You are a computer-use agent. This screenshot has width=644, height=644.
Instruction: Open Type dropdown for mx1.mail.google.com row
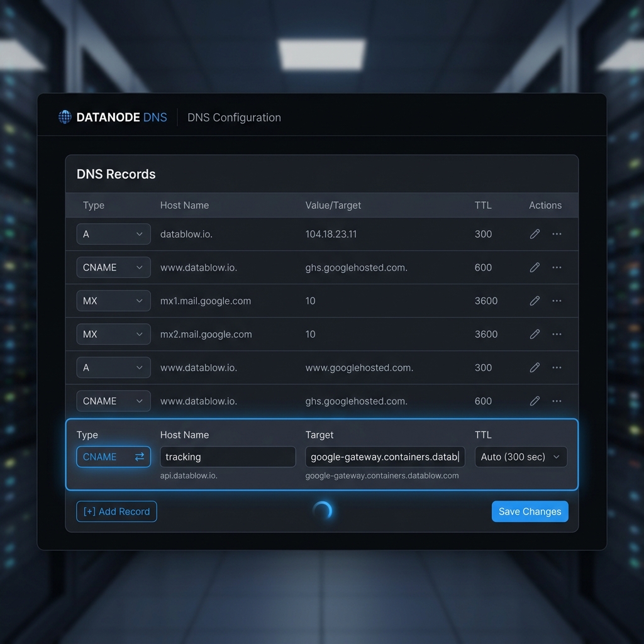point(113,301)
